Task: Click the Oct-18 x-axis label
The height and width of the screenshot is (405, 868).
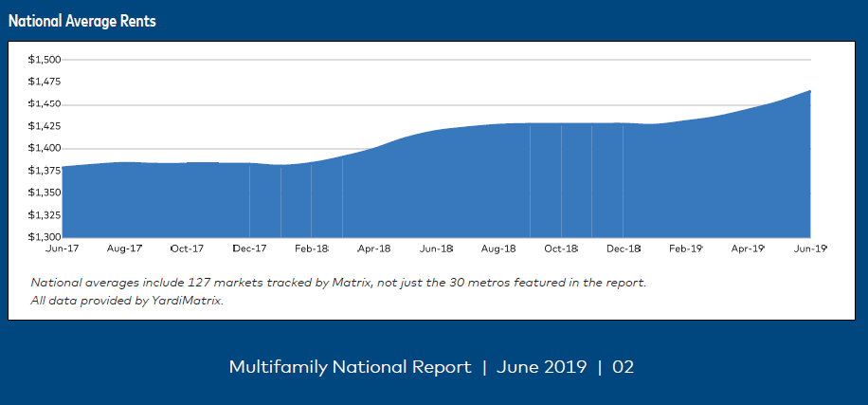Action: tap(561, 249)
